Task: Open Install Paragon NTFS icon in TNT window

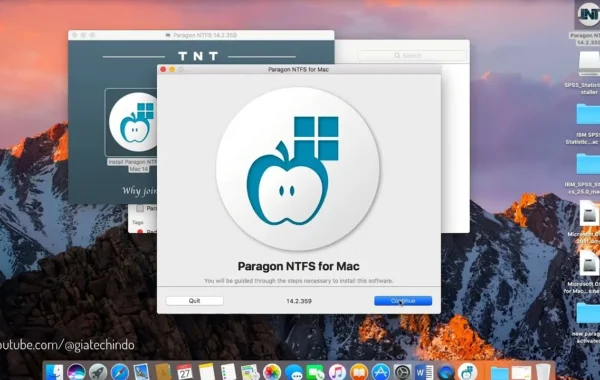Action: click(x=131, y=122)
